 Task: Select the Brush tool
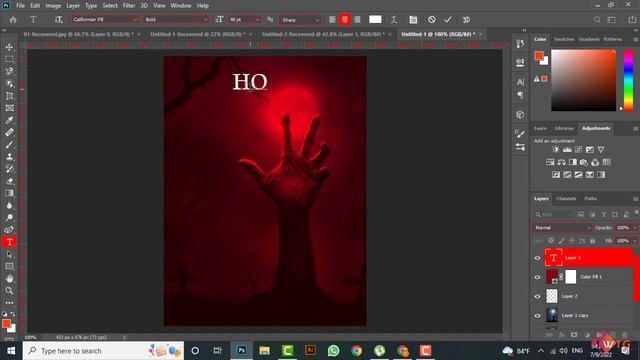coord(9,144)
